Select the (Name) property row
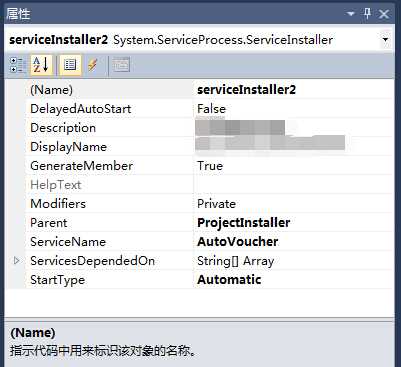 click(209, 90)
